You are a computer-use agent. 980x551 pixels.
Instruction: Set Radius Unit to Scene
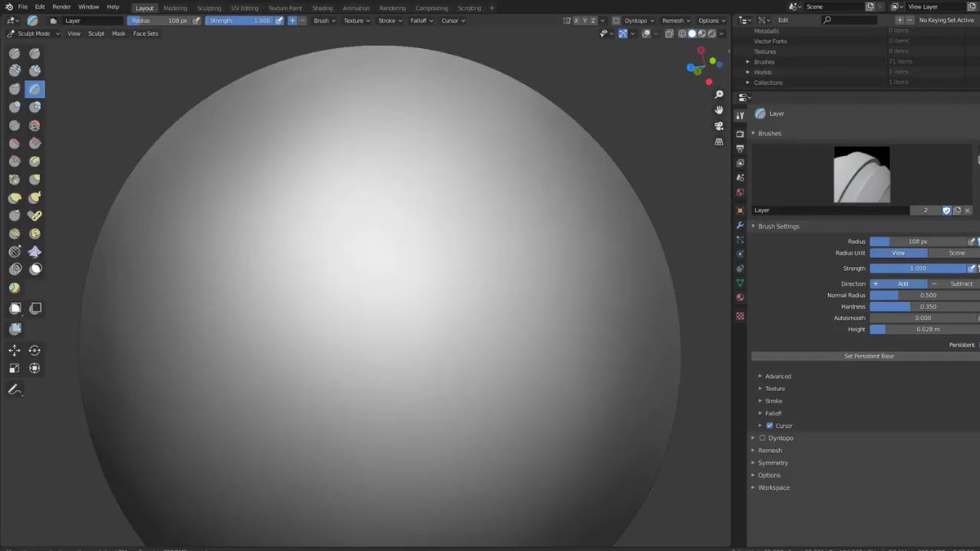pos(956,253)
